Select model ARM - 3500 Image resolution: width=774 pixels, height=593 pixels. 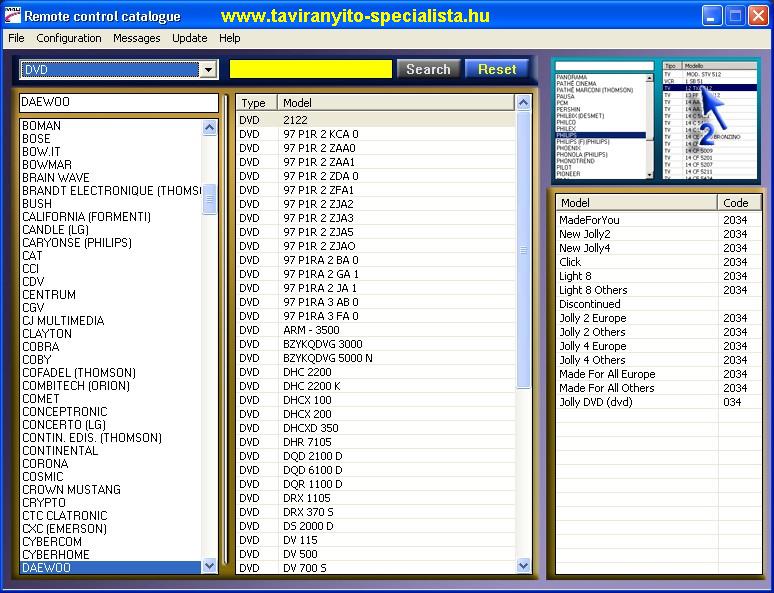coord(376,330)
